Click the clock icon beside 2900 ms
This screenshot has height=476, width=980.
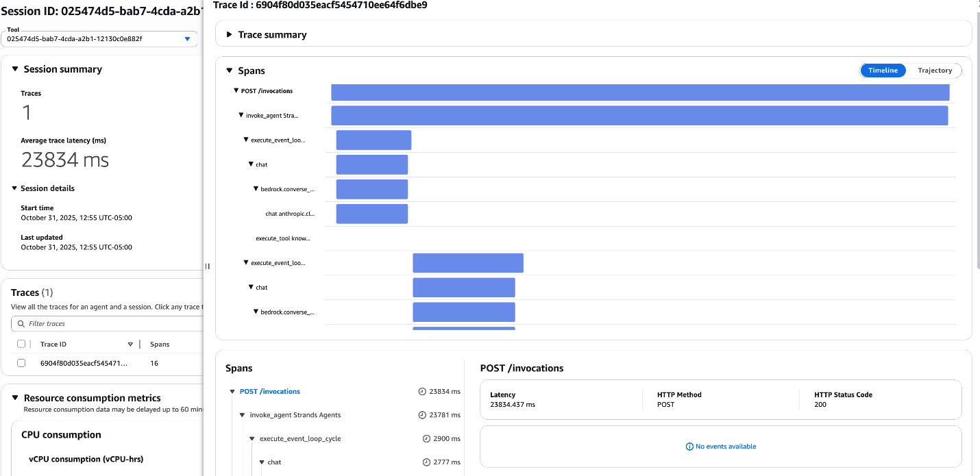(426, 438)
